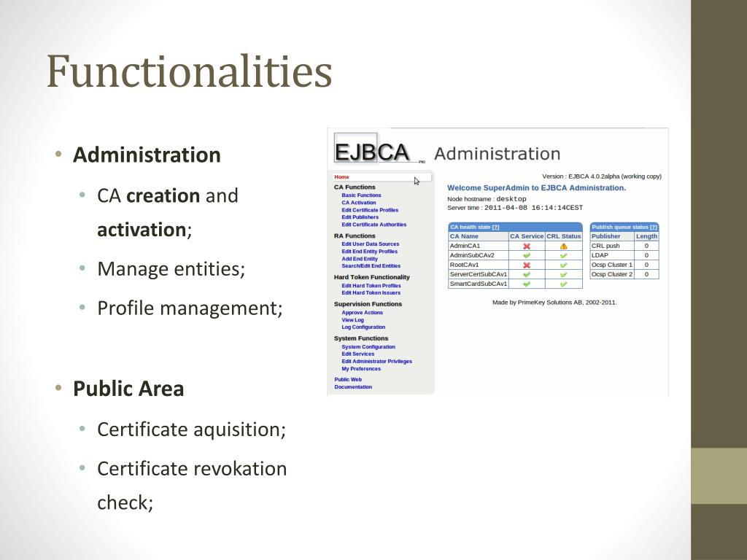The image size is (747, 560).
Task: Open Edit Certificate Profiles
Action: click(x=370, y=210)
